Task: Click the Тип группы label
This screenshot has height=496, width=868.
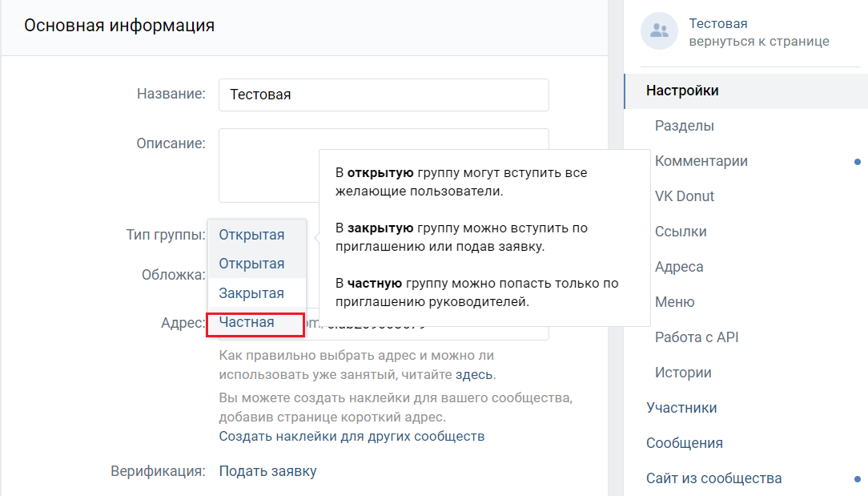Action: [x=166, y=235]
